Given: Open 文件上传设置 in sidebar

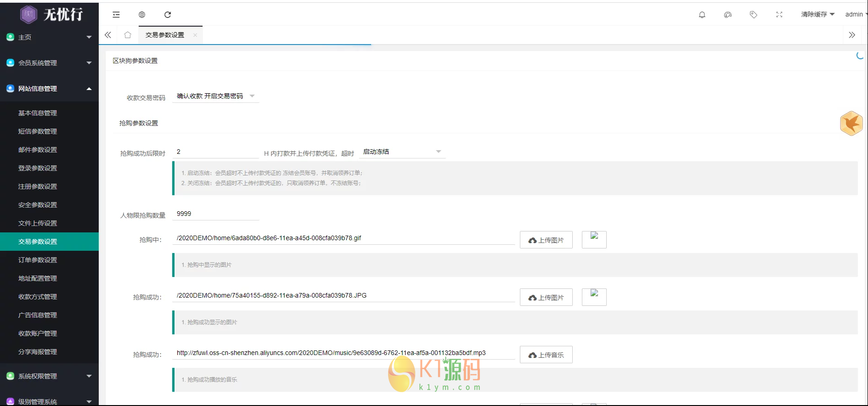Looking at the screenshot, I should point(49,223).
